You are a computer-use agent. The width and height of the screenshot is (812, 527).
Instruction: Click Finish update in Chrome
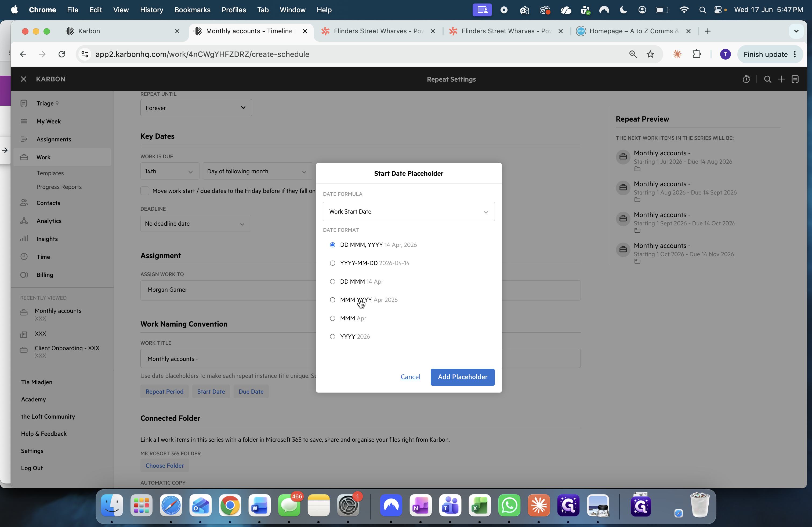pos(770,54)
